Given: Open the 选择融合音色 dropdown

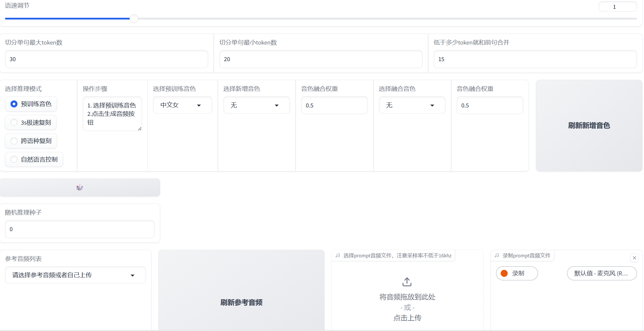Looking at the screenshot, I should click(x=412, y=105).
